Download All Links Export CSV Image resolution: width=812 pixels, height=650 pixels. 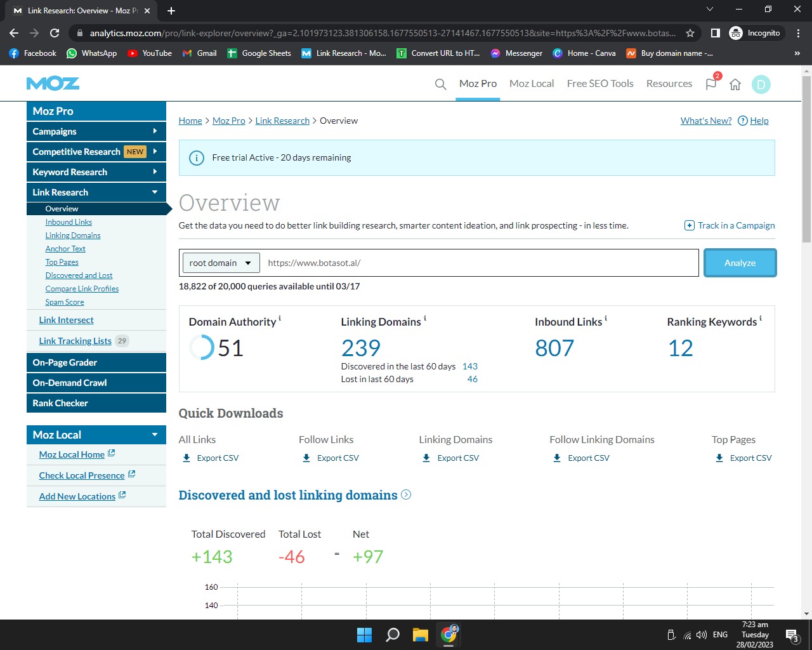click(211, 458)
